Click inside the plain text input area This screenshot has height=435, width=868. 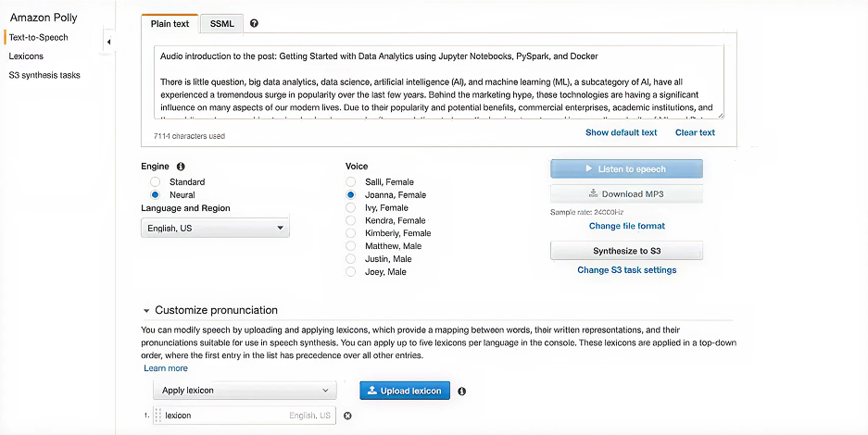pyautogui.click(x=439, y=83)
